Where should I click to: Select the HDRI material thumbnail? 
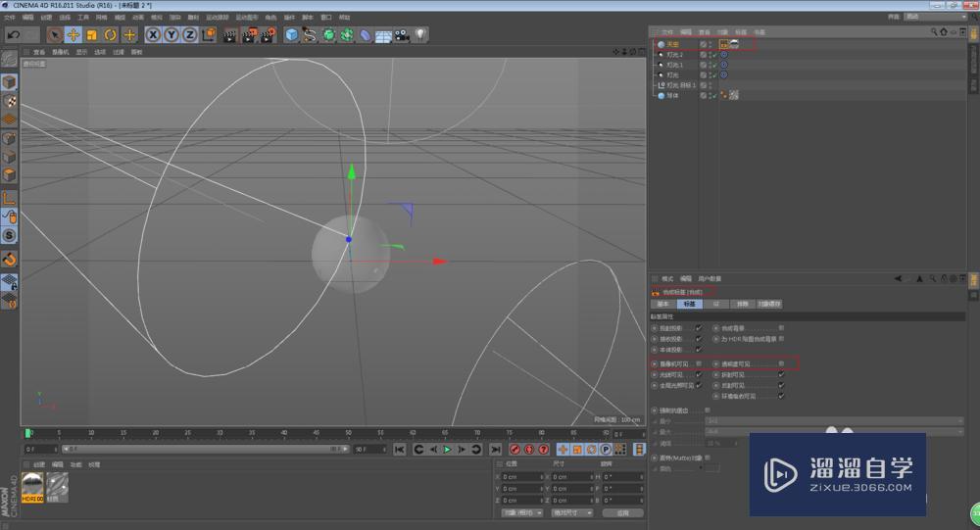pos(32,488)
